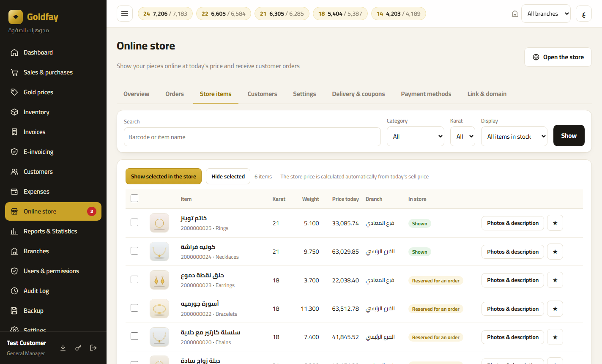Tick the select-all header checkbox

point(134,198)
